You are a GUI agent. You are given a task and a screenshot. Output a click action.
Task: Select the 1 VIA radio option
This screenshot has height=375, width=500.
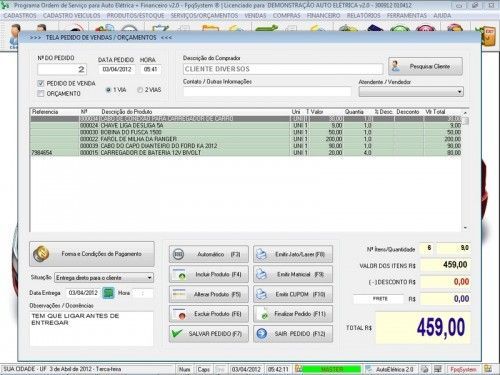point(108,90)
